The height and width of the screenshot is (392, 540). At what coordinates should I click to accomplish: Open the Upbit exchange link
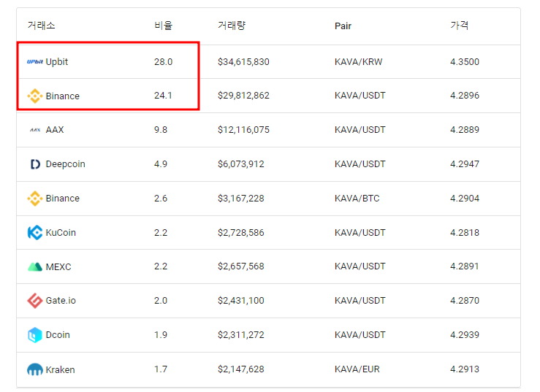[57, 62]
